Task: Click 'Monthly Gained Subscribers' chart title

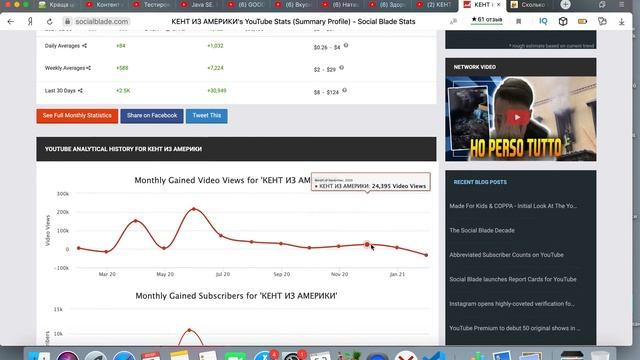Action: (236, 296)
